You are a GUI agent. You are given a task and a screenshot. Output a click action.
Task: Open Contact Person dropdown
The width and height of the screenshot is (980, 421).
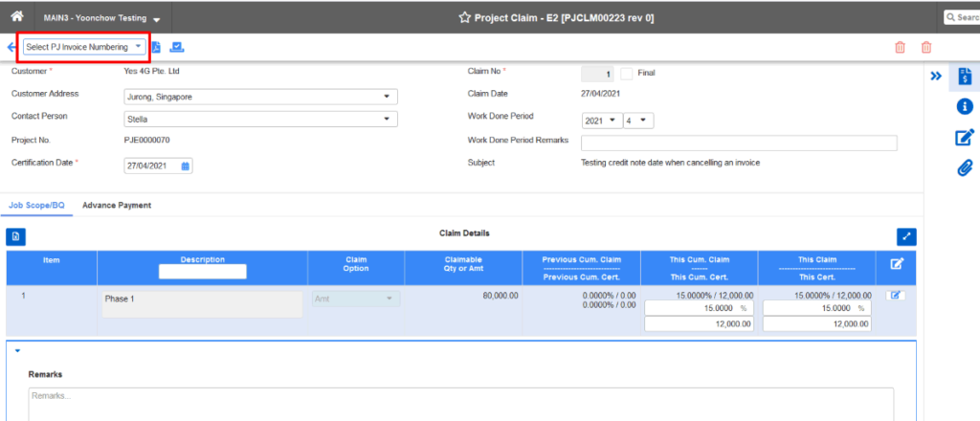click(260, 119)
